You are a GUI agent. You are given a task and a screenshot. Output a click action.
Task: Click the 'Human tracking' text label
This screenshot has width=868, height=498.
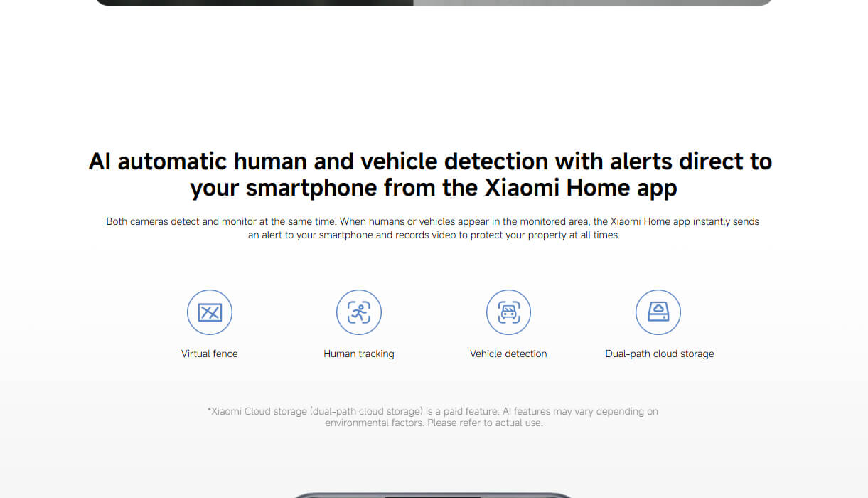359,354
